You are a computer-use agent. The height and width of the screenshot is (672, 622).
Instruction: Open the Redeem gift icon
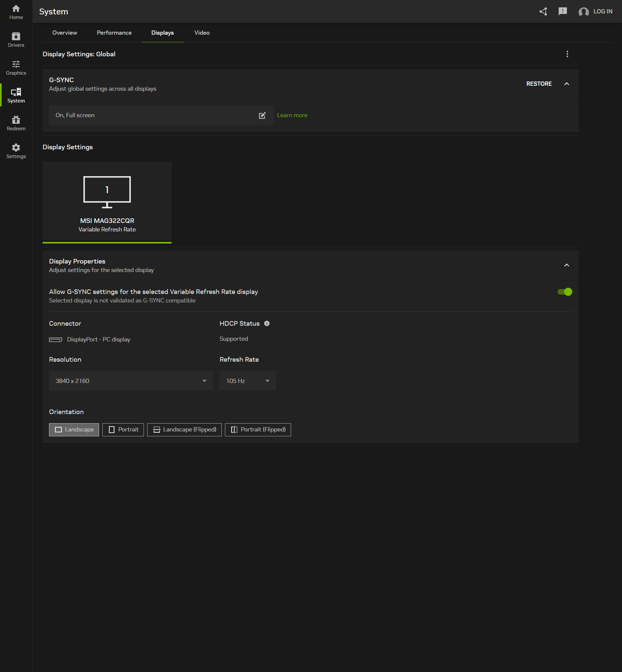pos(16,123)
